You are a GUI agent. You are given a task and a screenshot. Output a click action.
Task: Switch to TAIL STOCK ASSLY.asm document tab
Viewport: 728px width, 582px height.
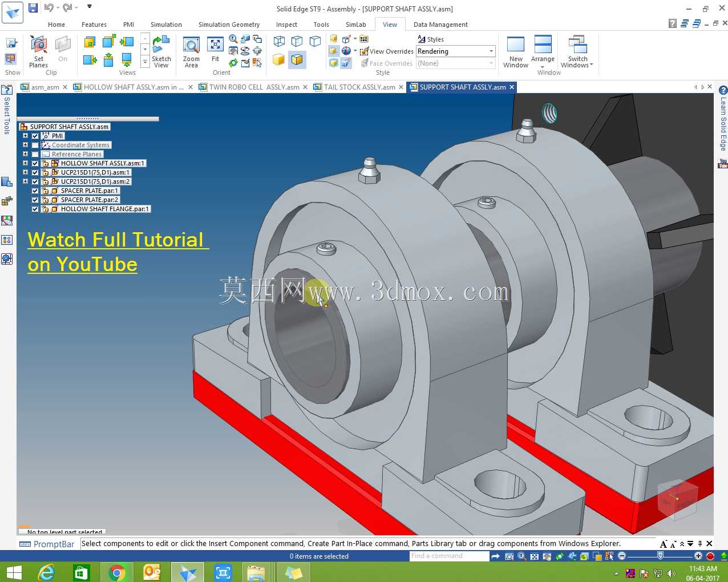(359, 87)
